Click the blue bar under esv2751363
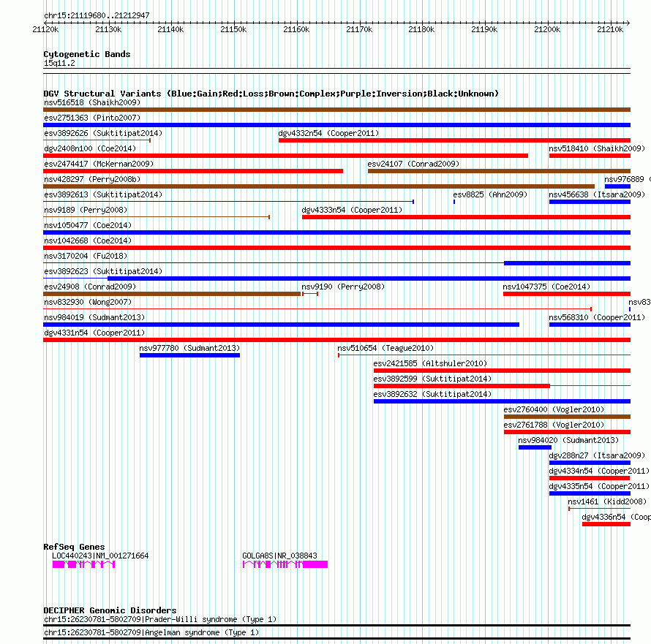This screenshot has height=644, width=651. [x=336, y=125]
